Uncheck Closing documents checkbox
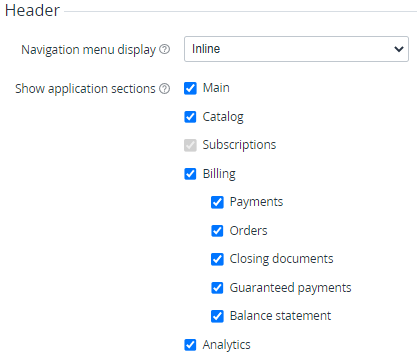Screen dimensions: 417x360 (x=217, y=259)
